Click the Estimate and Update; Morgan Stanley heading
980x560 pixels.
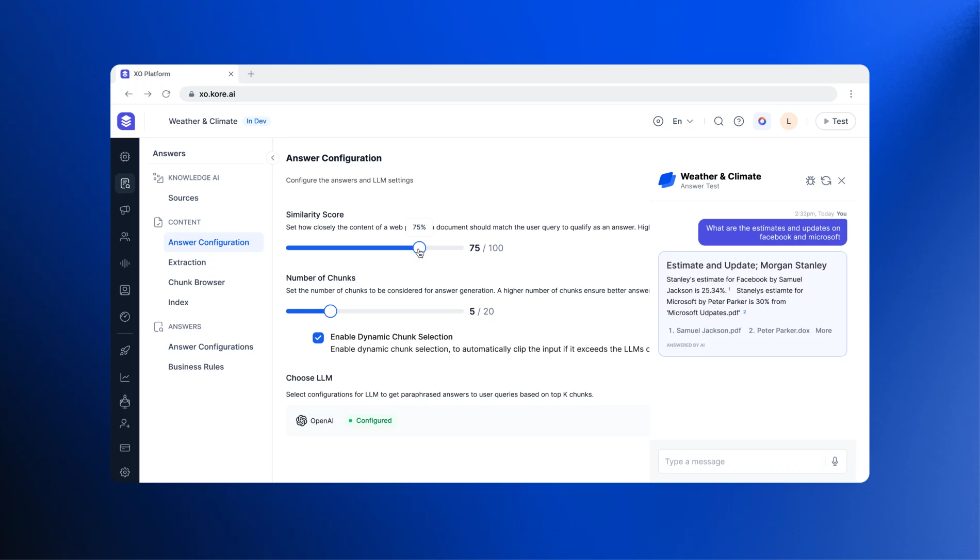click(746, 266)
